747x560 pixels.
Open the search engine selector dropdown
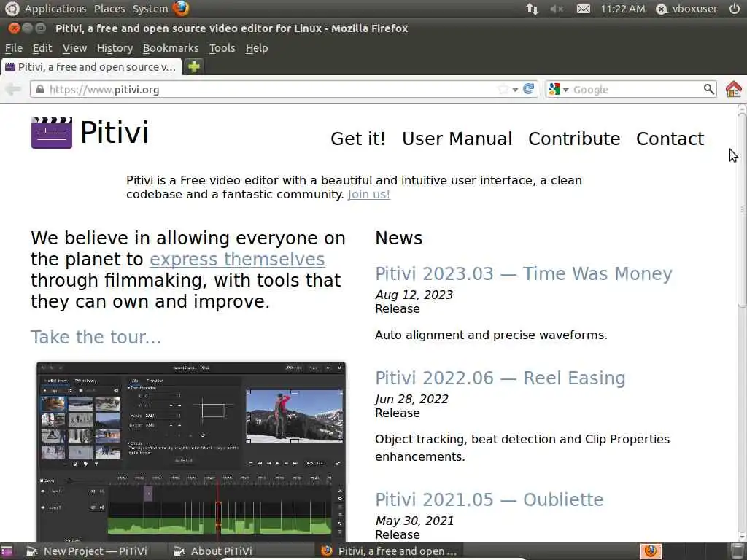[558, 89]
